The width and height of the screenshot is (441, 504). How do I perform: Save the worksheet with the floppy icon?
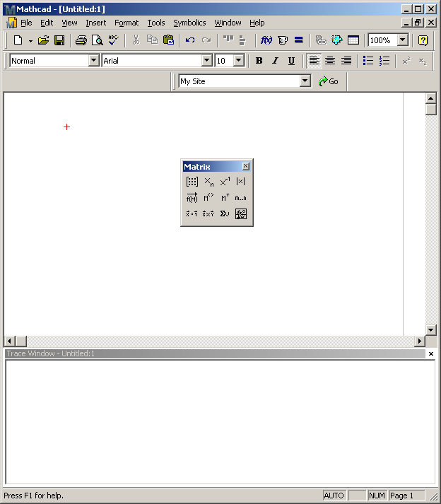point(59,40)
